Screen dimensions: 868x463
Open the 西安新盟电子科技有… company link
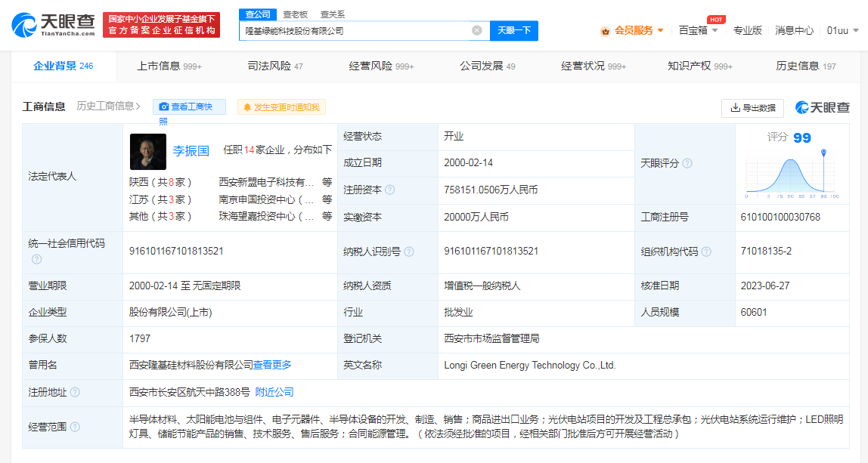click(266, 182)
